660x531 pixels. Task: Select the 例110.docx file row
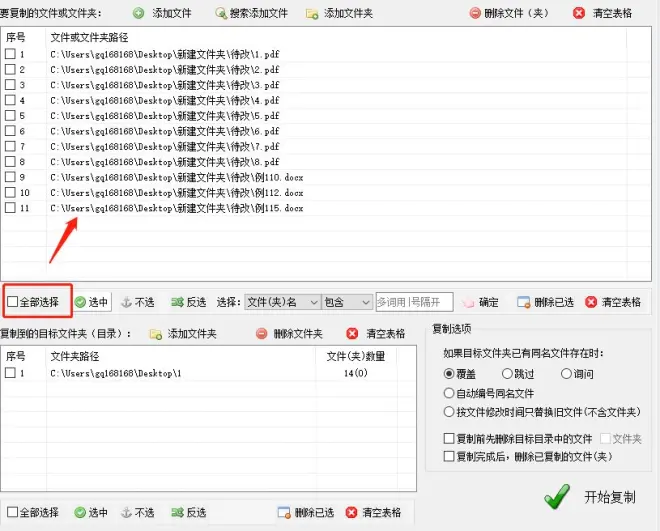(176, 177)
